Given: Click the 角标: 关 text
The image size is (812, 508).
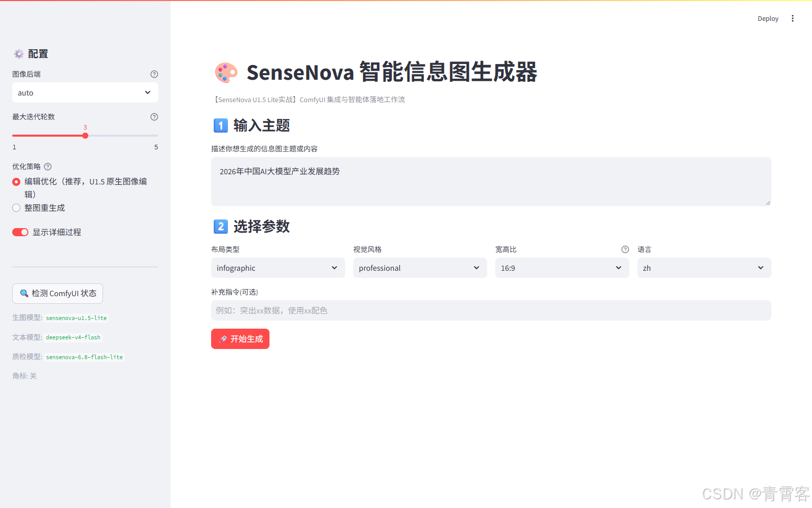Looking at the screenshot, I should [24, 376].
